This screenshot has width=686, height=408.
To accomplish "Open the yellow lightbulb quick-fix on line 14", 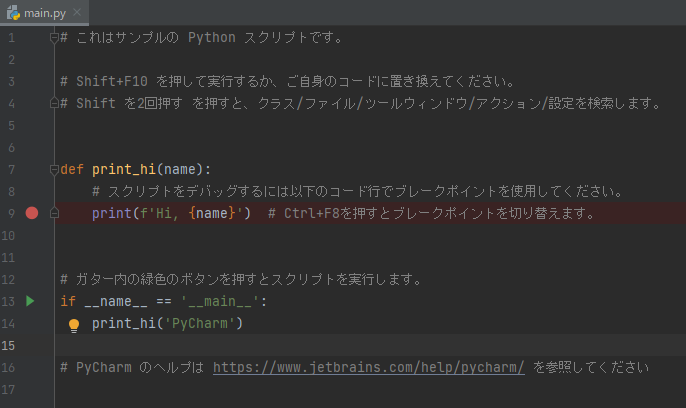I will point(74,325).
